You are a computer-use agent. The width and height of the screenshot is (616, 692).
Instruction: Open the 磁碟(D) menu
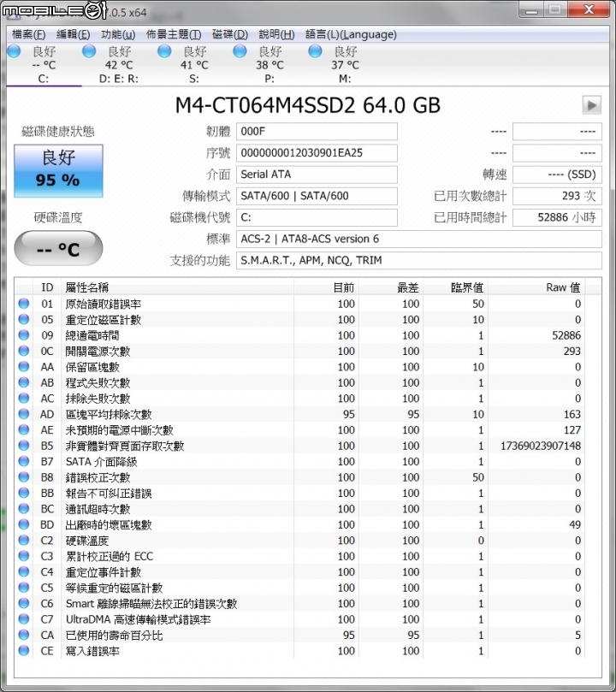230,34
